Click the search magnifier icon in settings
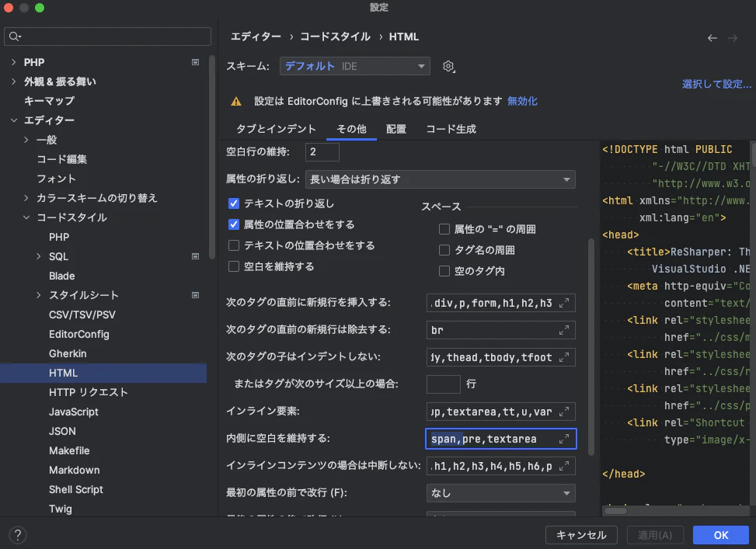The height and width of the screenshot is (549, 756). point(15,36)
